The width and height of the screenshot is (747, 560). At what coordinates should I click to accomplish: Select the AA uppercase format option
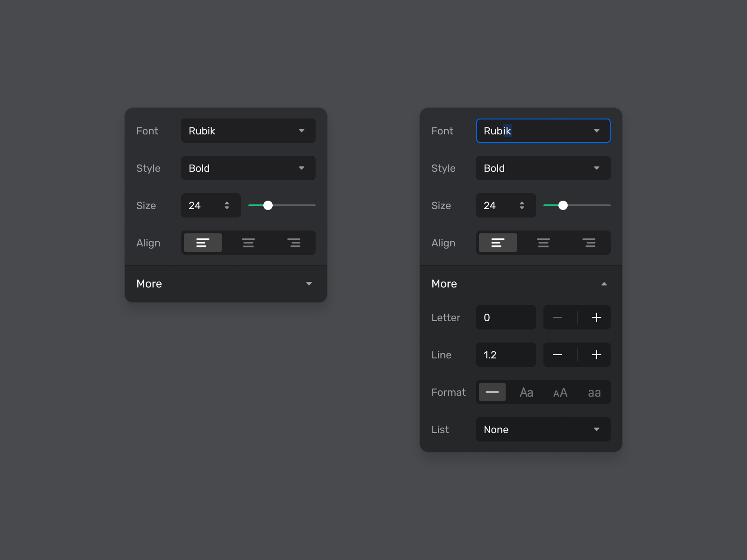click(560, 392)
